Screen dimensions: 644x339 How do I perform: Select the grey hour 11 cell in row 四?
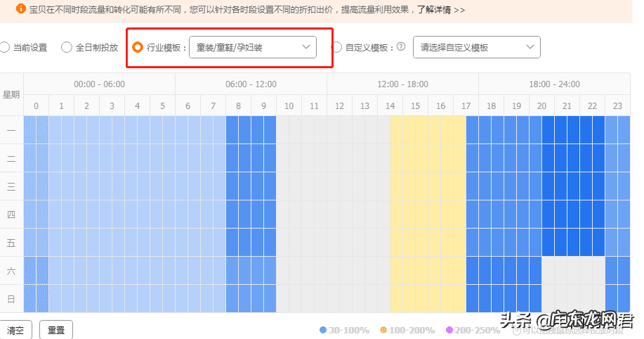(314, 215)
